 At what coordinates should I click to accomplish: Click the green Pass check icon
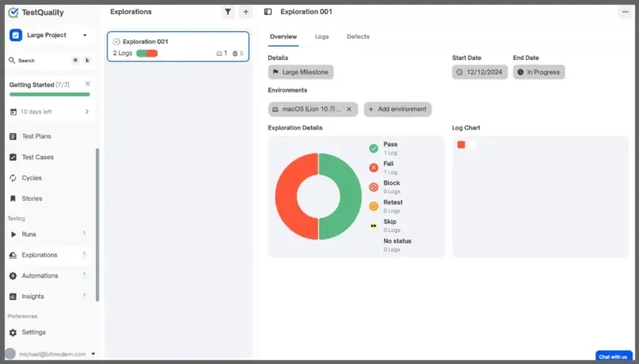click(374, 148)
